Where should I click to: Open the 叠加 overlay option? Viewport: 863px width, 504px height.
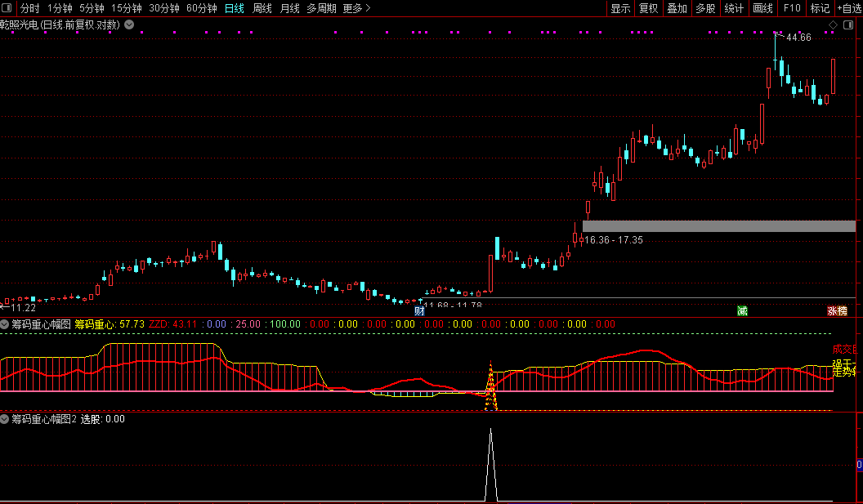(x=677, y=8)
